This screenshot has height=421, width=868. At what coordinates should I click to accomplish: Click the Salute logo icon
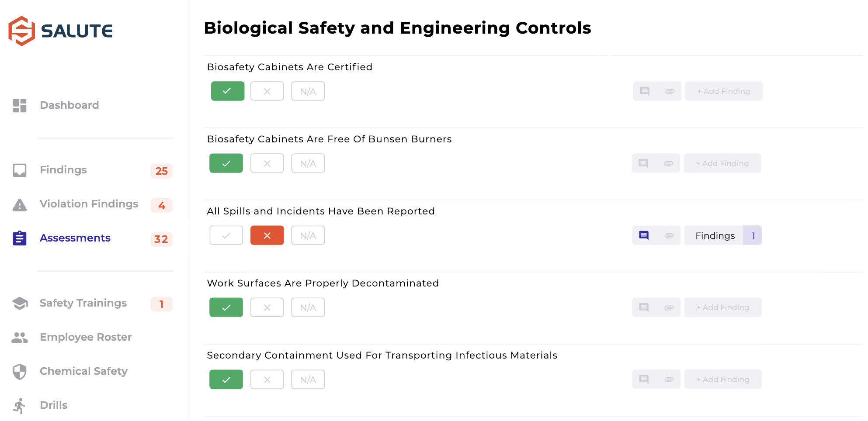(21, 31)
